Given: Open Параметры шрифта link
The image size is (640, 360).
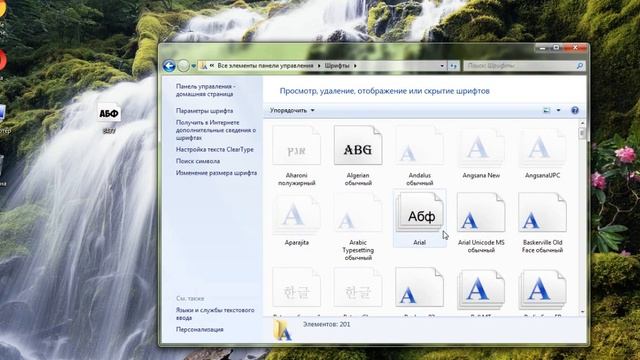Looking at the screenshot, I should [x=204, y=111].
